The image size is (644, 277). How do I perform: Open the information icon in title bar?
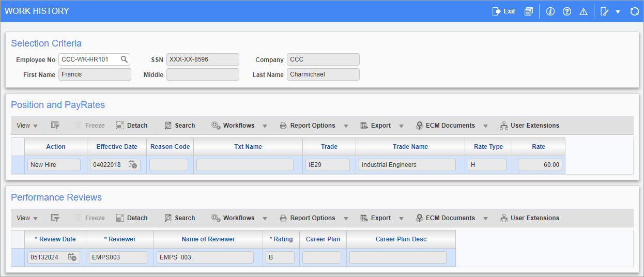pyautogui.click(x=550, y=11)
